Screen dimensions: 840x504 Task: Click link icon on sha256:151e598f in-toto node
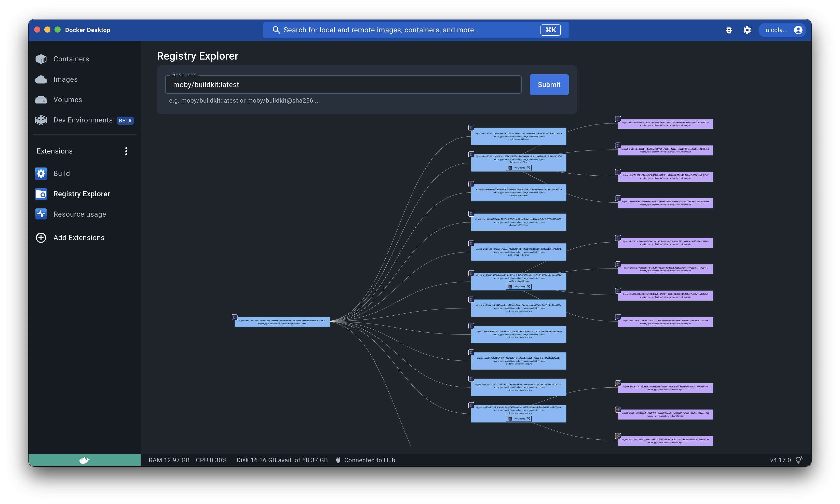[x=618, y=383]
